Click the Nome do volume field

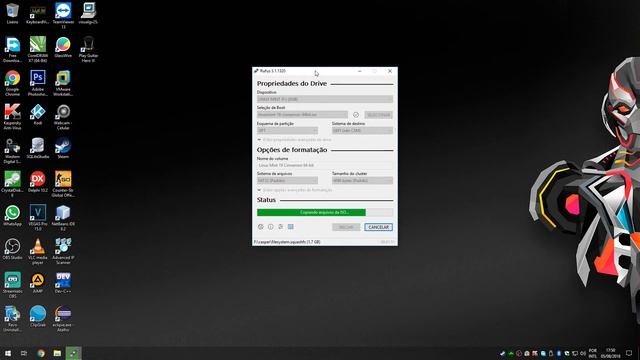(x=325, y=165)
